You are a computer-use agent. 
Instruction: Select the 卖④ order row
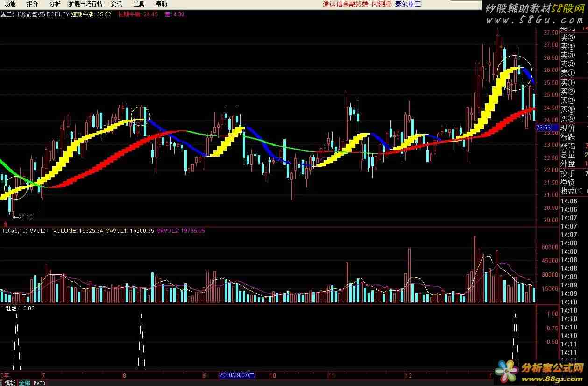[569, 47]
